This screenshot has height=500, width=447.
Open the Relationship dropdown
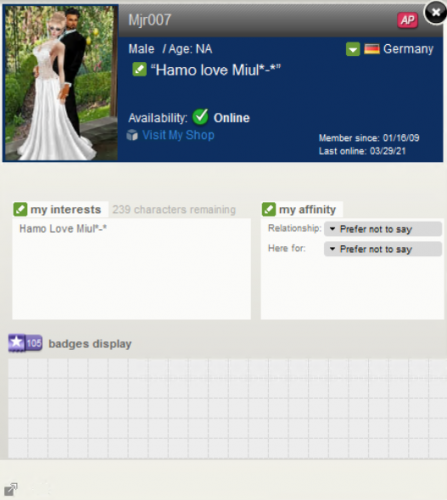pyautogui.click(x=383, y=229)
